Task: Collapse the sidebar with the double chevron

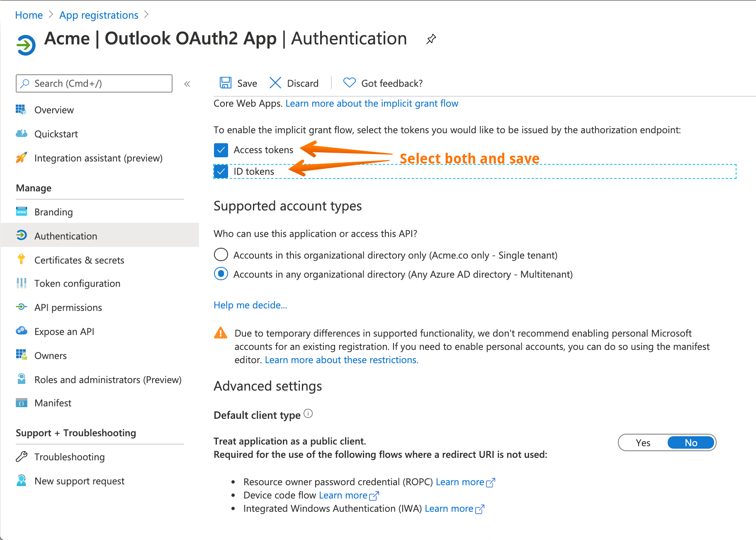Action: [x=187, y=83]
